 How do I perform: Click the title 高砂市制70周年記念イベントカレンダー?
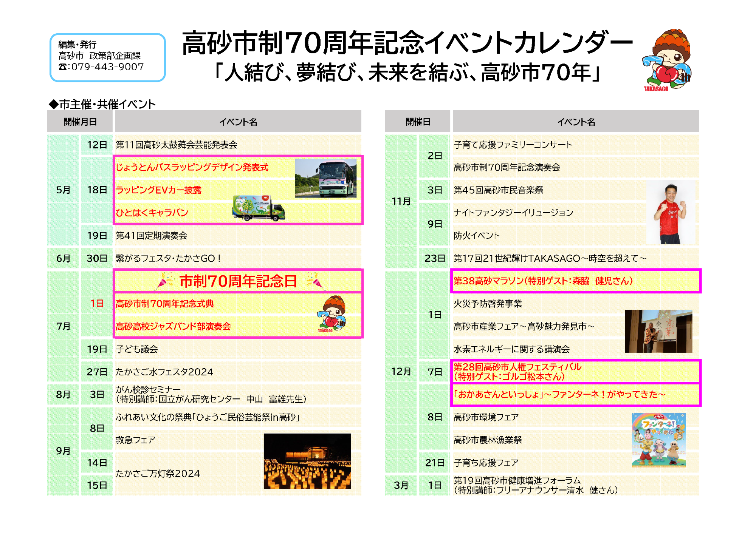click(407, 43)
